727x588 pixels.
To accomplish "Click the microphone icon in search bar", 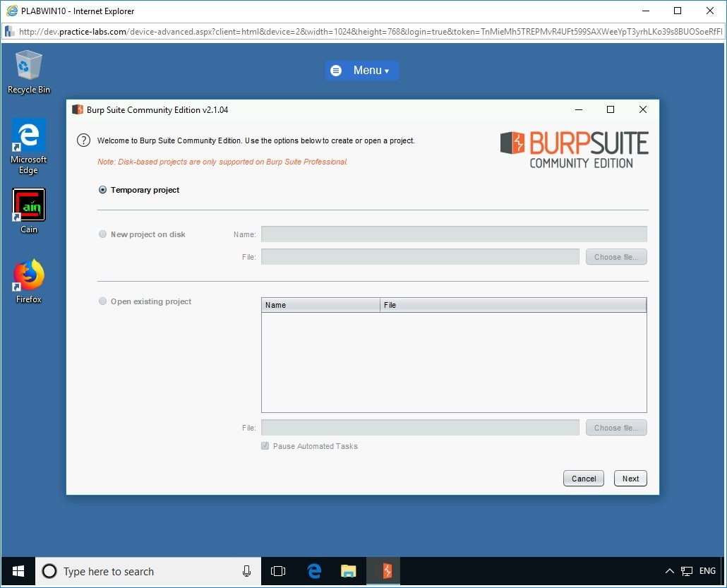I will [246, 571].
